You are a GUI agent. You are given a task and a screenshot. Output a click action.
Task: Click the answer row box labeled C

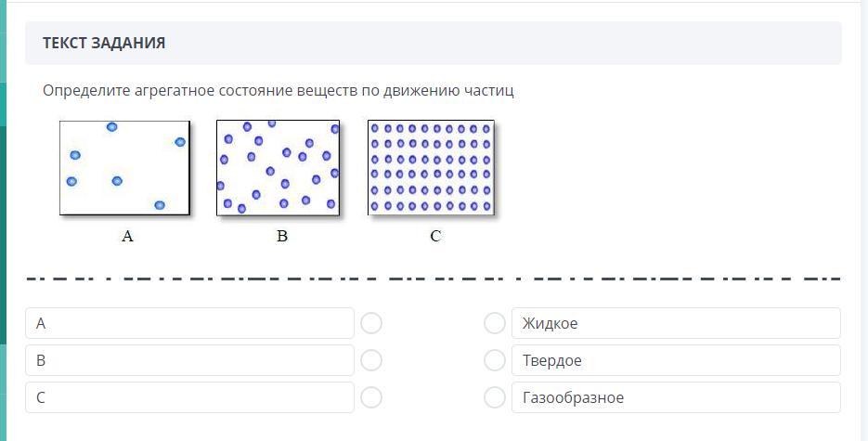pyautogui.click(x=189, y=397)
